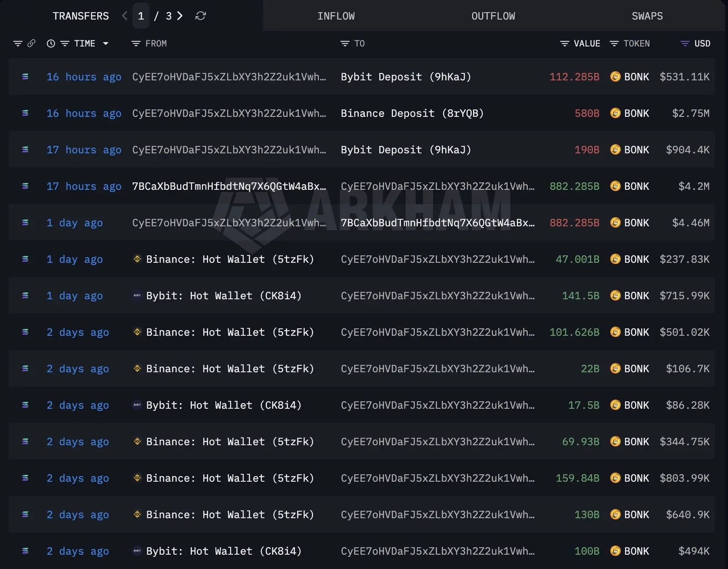The height and width of the screenshot is (569, 728).
Task: Open Bybit Hot Wallet on 141.5B row
Action: [x=224, y=296]
